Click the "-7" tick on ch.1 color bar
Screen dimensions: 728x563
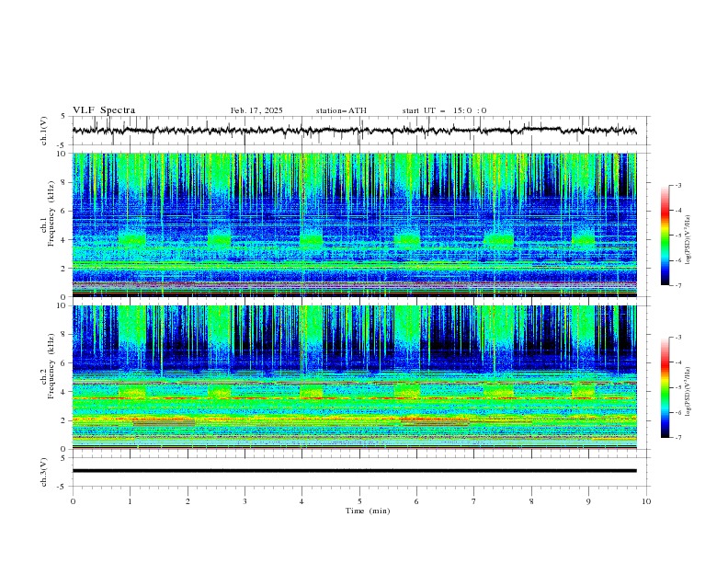(677, 285)
